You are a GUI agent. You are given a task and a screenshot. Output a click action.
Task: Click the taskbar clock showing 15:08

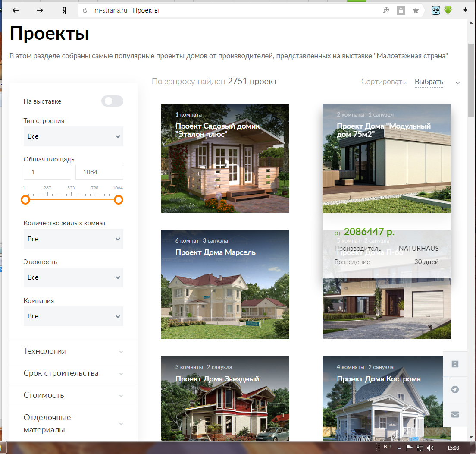(453, 448)
